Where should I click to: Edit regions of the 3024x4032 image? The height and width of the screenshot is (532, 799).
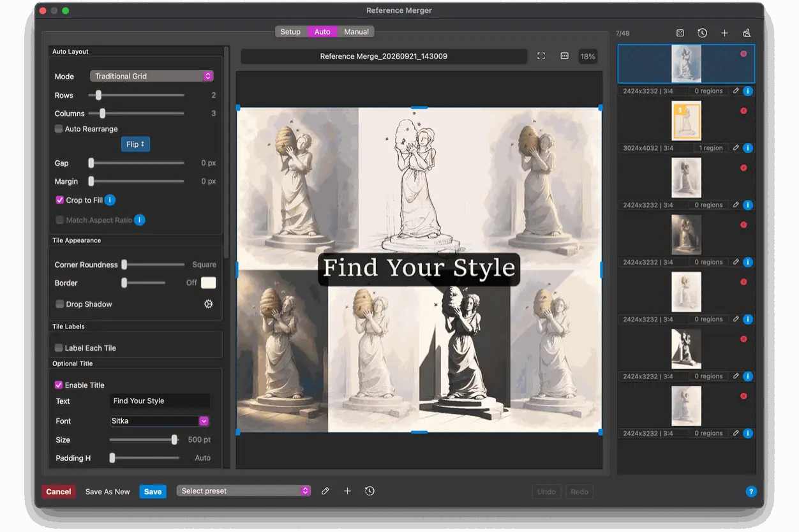pyautogui.click(x=736, y=148)
